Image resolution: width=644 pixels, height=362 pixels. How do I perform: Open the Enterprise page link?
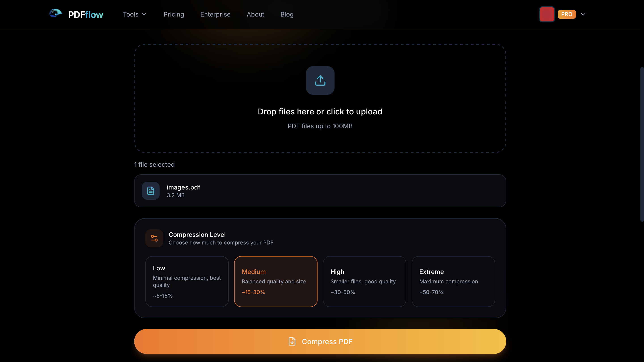click(215, 14)
